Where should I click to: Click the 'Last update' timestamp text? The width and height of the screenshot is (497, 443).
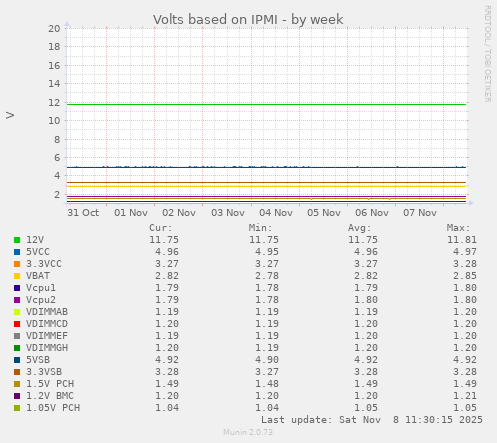click(x=372, y=420)
